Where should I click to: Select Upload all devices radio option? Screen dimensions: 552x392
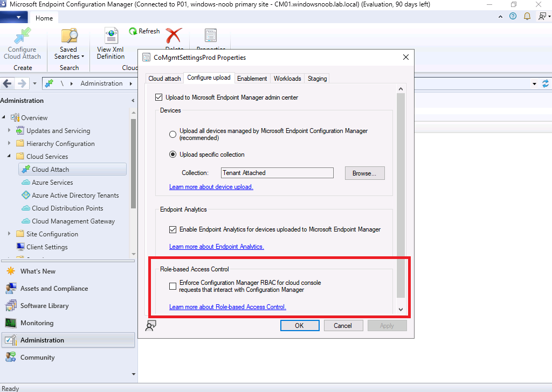tap(172, 134)
